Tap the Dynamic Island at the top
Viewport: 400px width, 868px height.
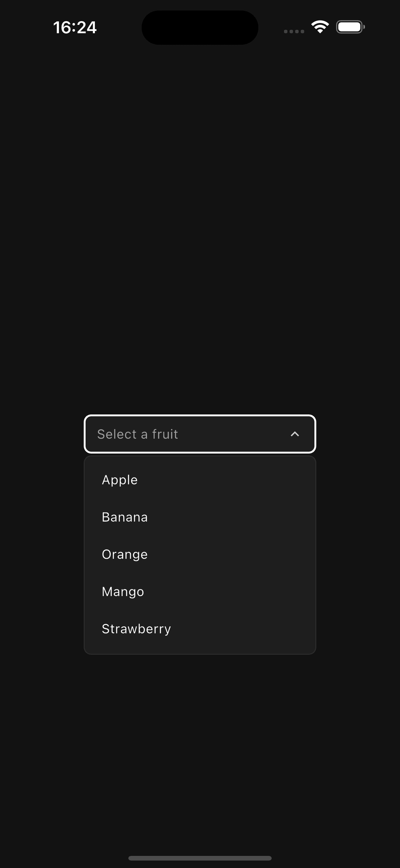[200, 27]
